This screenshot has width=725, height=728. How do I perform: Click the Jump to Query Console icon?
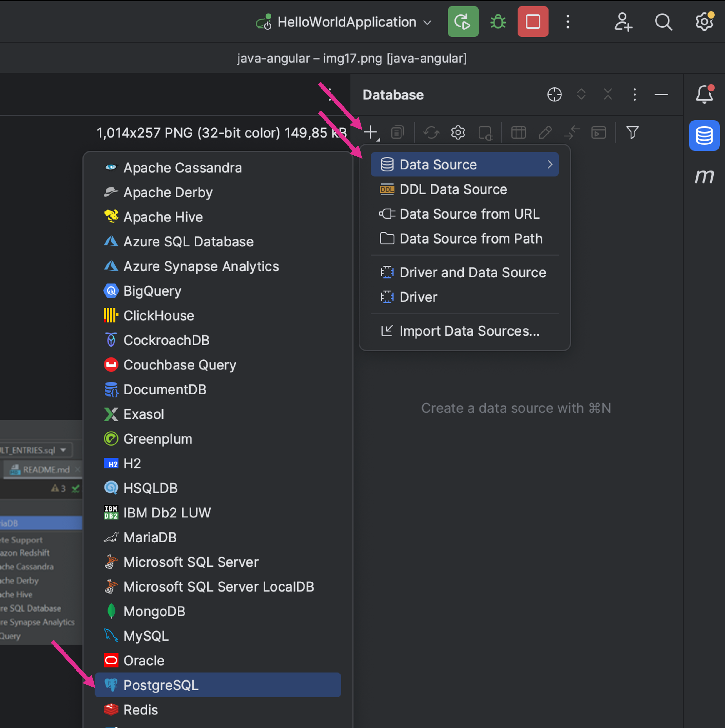tap(485, 133)
